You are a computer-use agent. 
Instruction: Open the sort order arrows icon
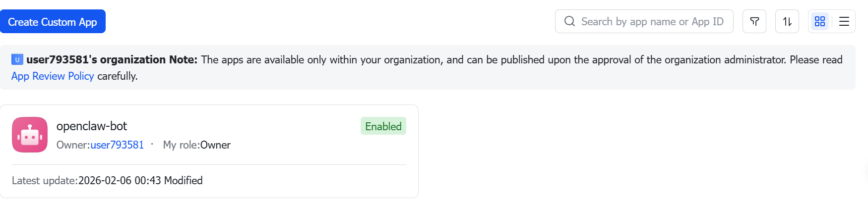click(787, 21)
